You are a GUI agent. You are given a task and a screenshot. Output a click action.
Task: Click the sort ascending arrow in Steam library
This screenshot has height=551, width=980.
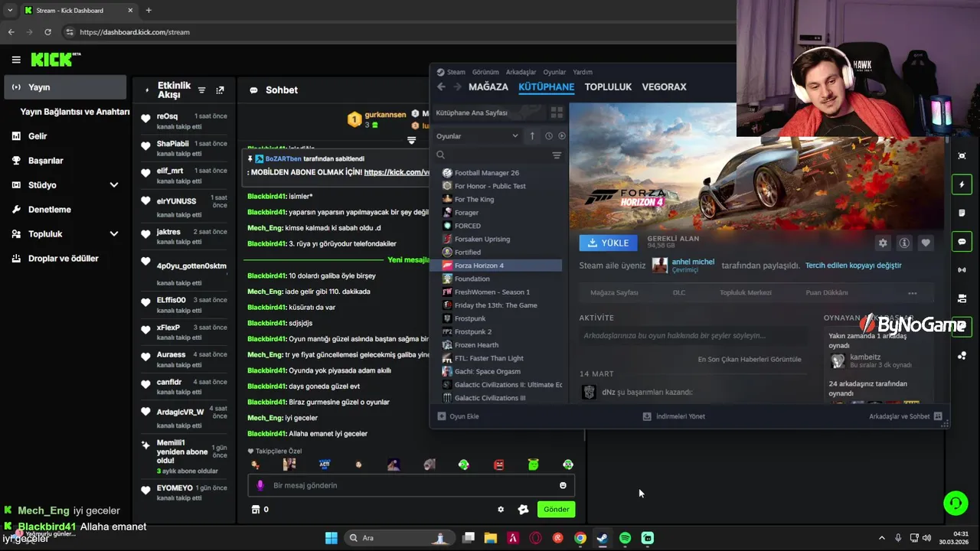coord(533,136)
